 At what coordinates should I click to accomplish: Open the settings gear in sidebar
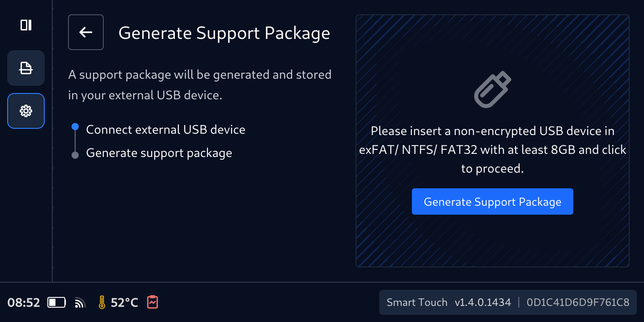(26, 111)
